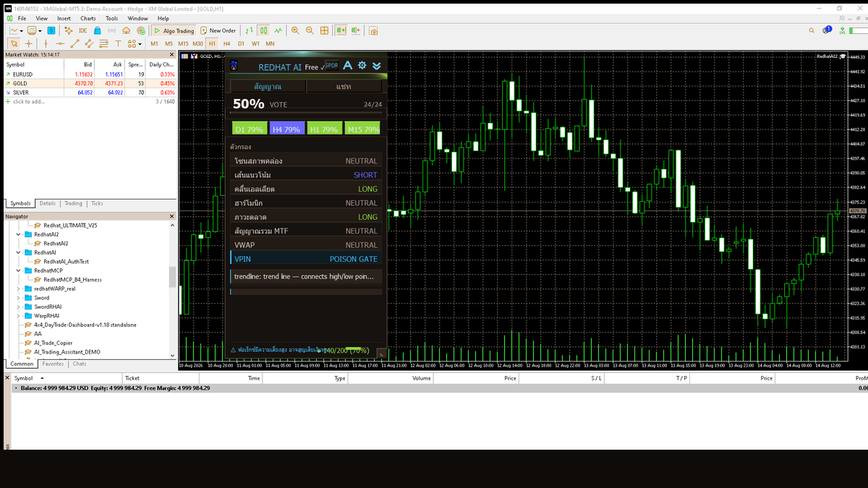Image resolution: width=868 pixels, height=488 pixels.
Task: Select the M15 79% timeframe button
Action: 362,129
